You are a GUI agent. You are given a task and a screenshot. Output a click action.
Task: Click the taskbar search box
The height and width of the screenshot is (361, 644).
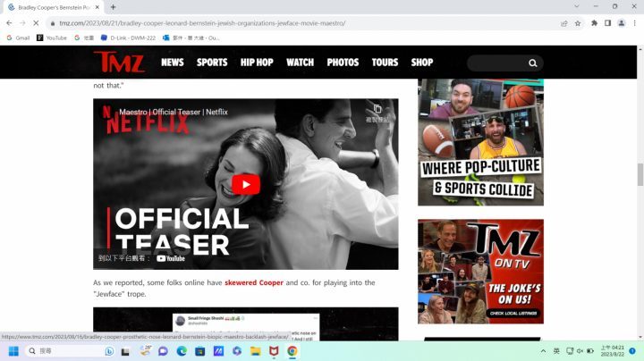[x=69, y=351]
